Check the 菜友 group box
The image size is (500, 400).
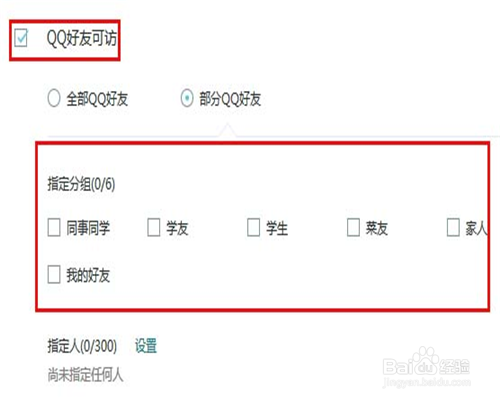[x=353, y=227]
